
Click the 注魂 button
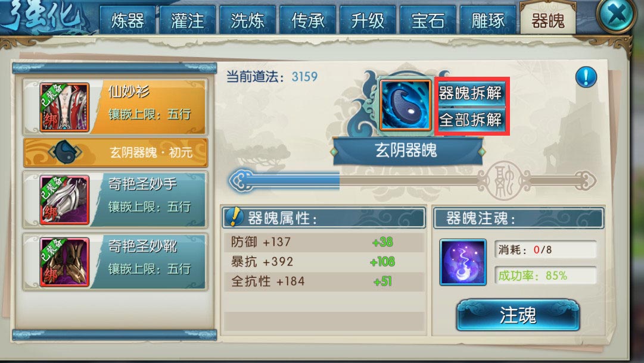pyautogui.click(x=518, y=315)
